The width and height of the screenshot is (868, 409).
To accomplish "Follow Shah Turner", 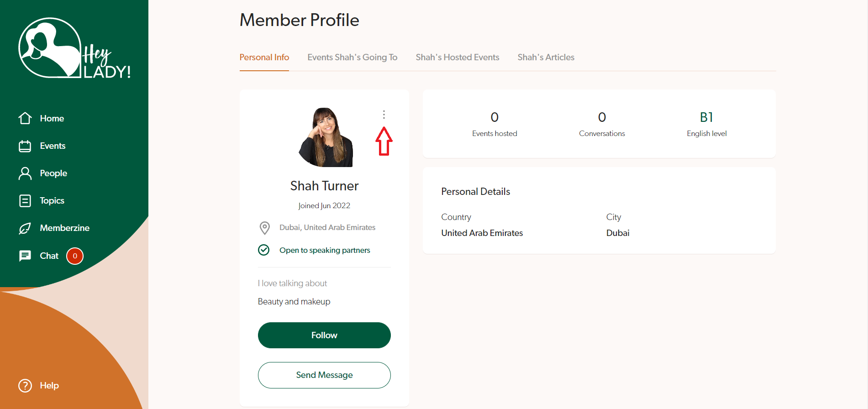I will (324, 336).
